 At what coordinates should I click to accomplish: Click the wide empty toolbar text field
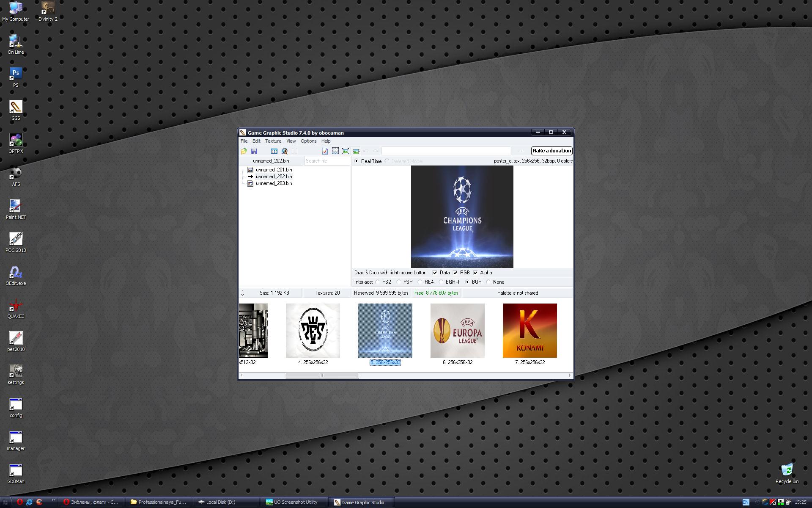point(446,151)
